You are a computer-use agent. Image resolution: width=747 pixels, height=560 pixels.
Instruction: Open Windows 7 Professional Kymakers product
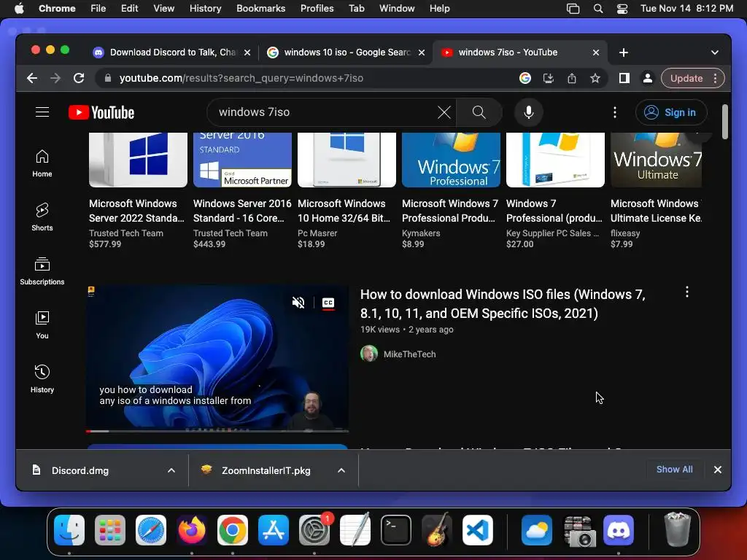pos(451,190)
